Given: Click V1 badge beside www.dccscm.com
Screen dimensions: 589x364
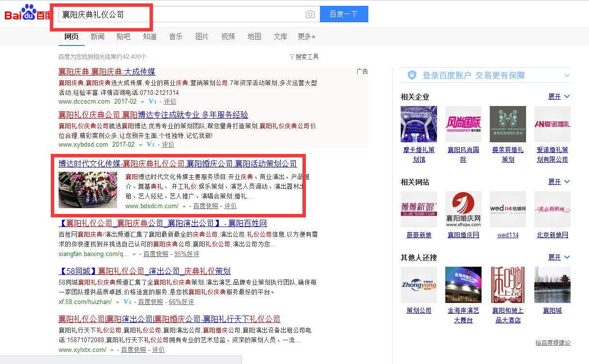Looking at the screenshot, I should point(152,102).
